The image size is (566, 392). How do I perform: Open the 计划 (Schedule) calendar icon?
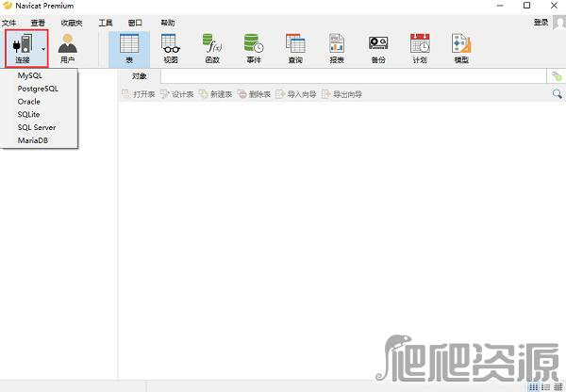pos(420,47)
